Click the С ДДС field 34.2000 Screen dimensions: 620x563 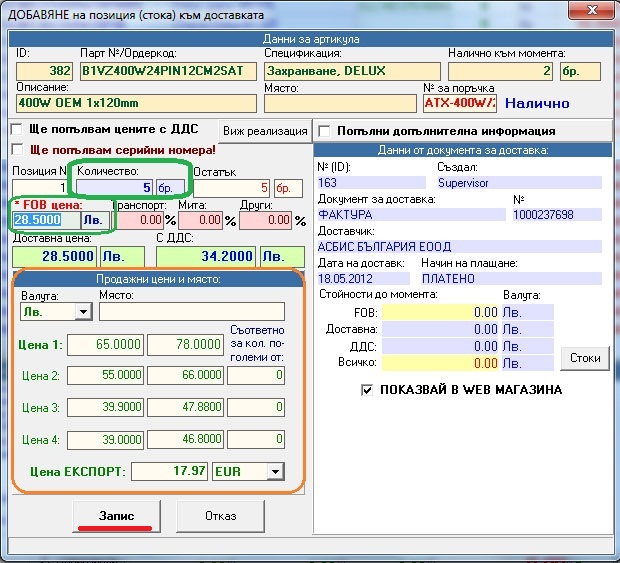tap(206, 256)
